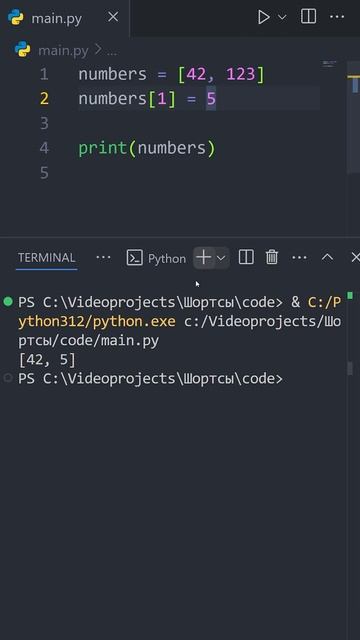Click main.py in the breadcrumb
360x640 pixels.
[63, 51]
